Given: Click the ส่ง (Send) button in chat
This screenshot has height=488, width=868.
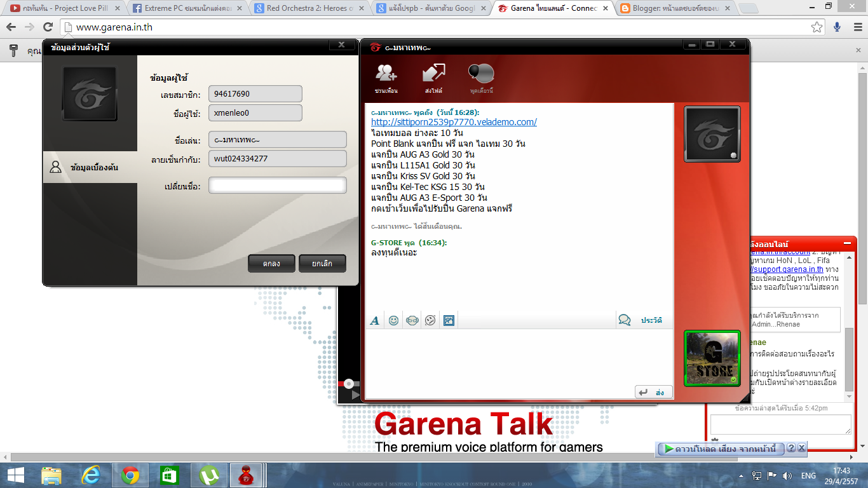Looking at the screenshot, I should [x=654, y=393].
